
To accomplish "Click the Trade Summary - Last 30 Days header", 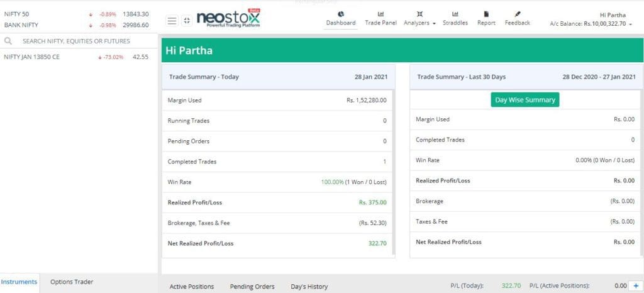I will tap(461, 77).
